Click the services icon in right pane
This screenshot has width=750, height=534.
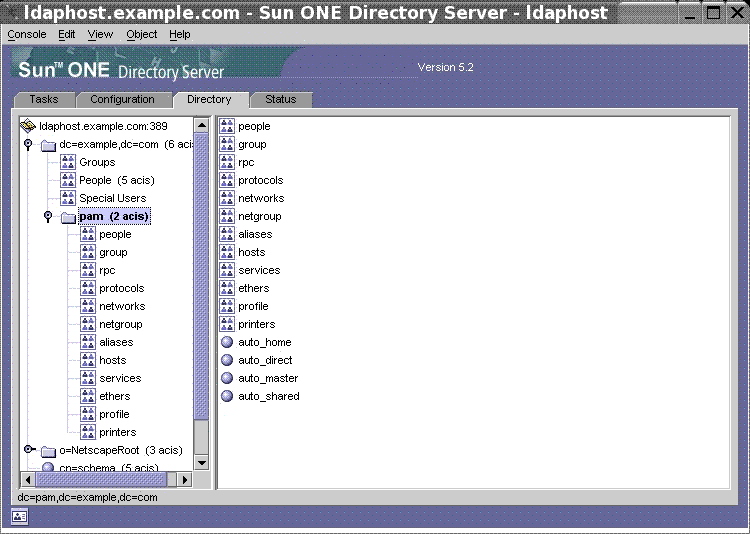click(227, 270)
